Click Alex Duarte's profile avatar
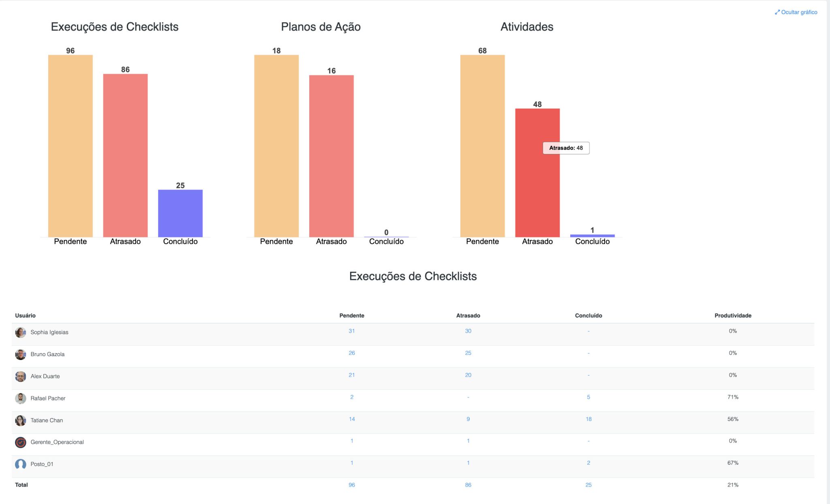The image size is (830, 504). (x=21, y=376)
